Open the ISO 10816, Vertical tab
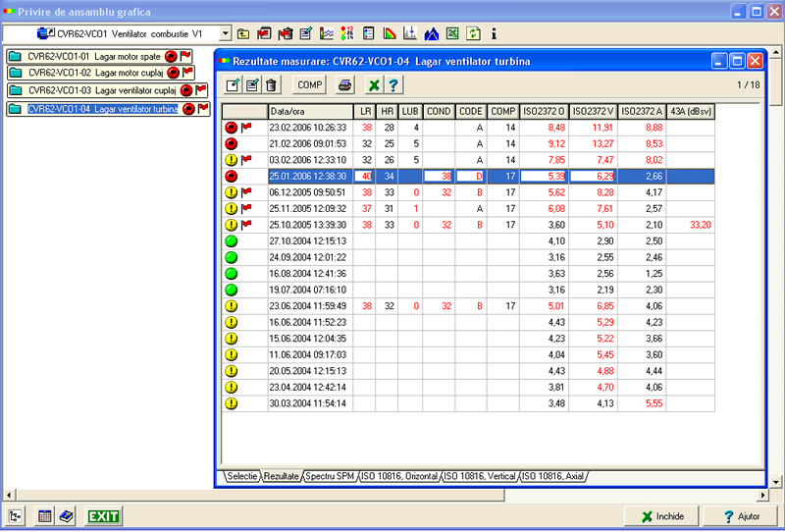Image resolution: width=785 pixels, height=532 pixels. click(480, 476)
